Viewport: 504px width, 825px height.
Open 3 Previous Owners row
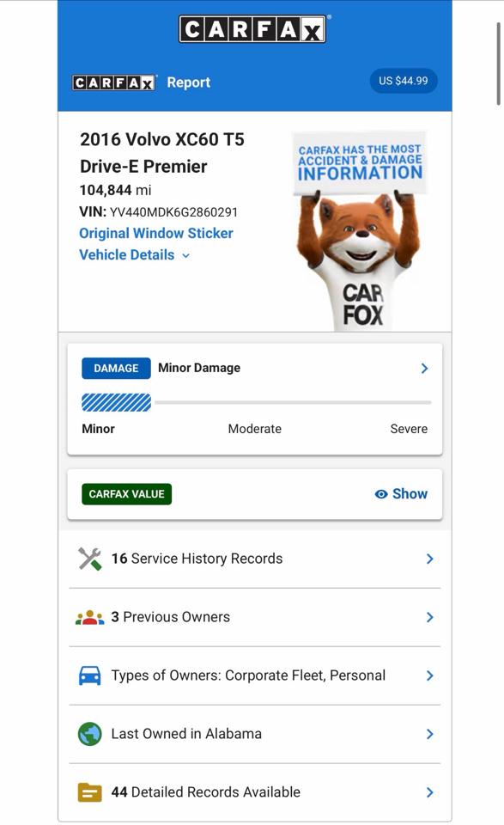point(255,617)
